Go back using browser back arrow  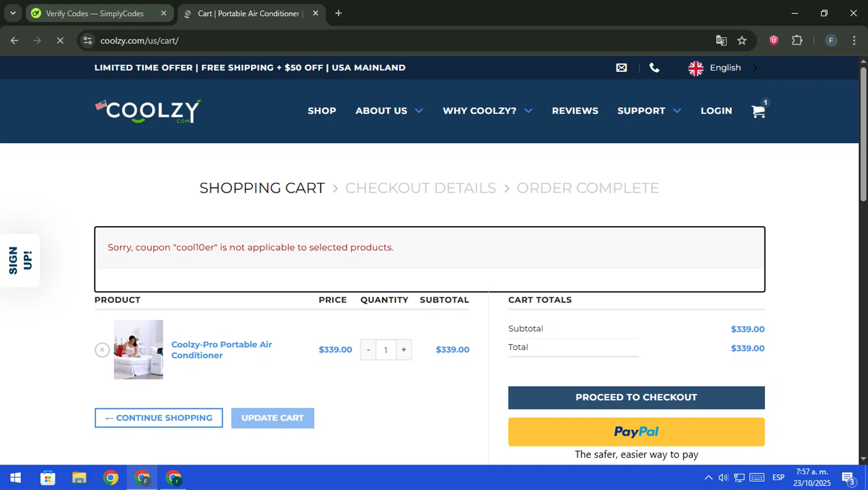[14, 40]
